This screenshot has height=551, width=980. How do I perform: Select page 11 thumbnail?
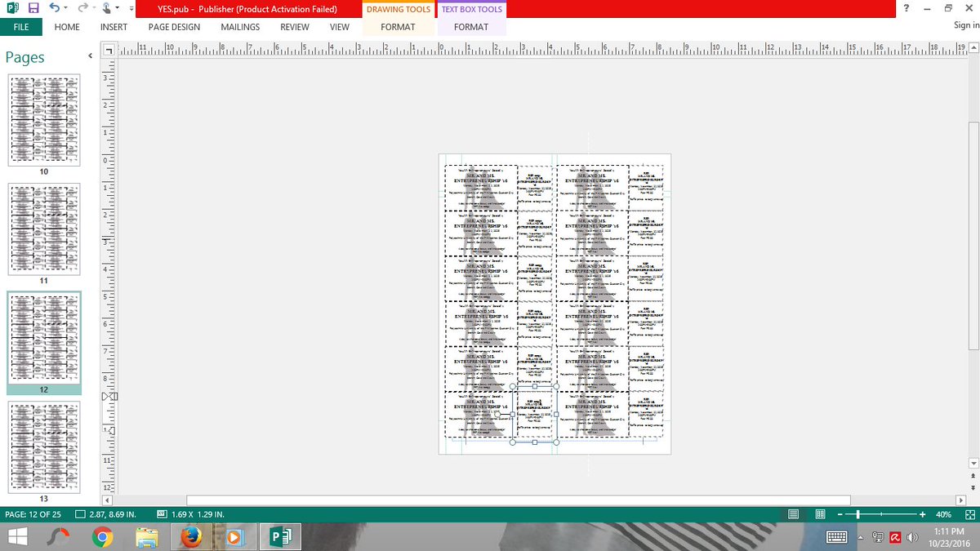click(x=44, y=229)
